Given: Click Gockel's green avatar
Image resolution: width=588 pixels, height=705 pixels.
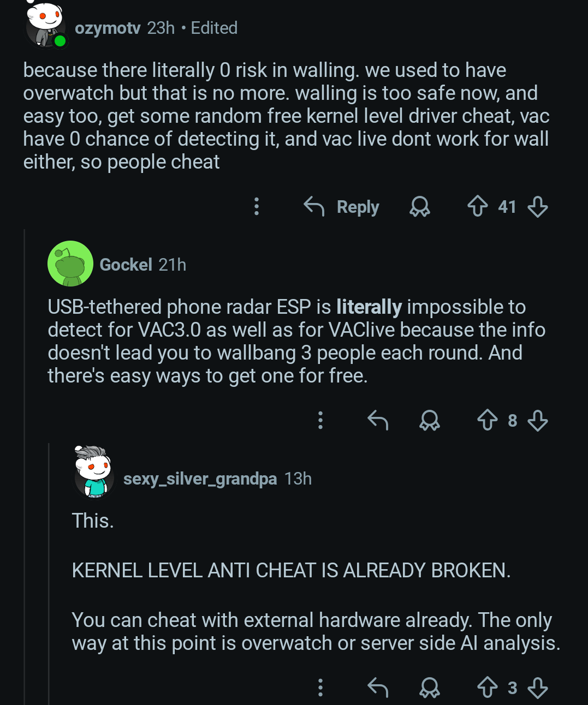Looking at the screenshot, I should pyautogui.click(x=70, y=264).
